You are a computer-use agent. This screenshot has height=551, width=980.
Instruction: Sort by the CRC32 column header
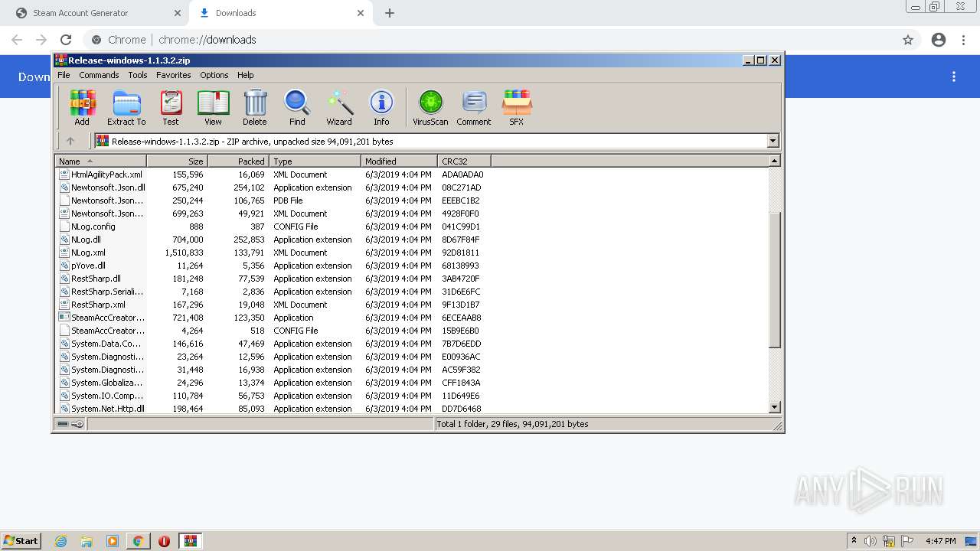464,161
